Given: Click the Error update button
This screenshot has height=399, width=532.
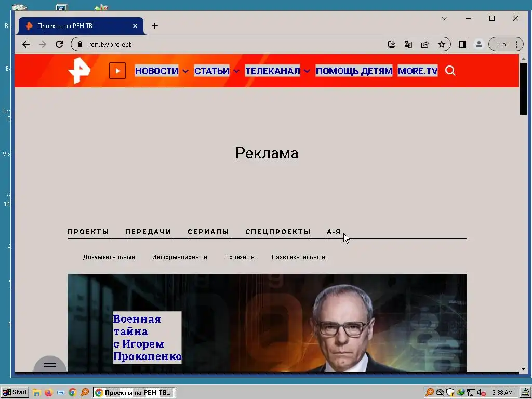Looking at the screenshot, I should tap(506, 44).
